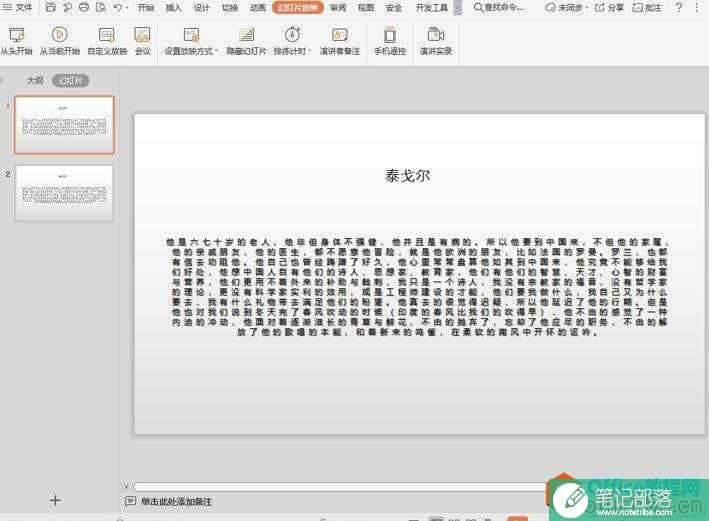Click the slide title 泰戈尔
The height and width of the screenshot is (521, 709).
pos(407,175)
